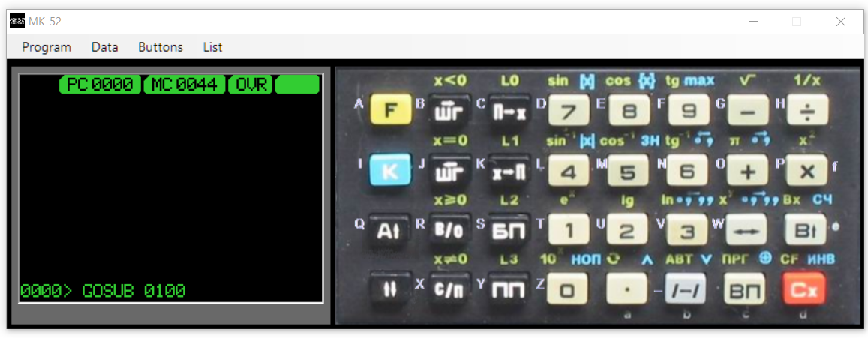Image resolution: width=868 pixels, height=338 pixels.
Task: Click the /-/ sign change key
Action: pos(685,289)
